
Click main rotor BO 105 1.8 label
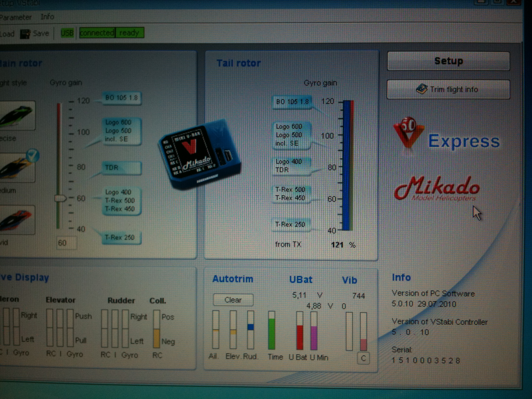coord(122,98)
